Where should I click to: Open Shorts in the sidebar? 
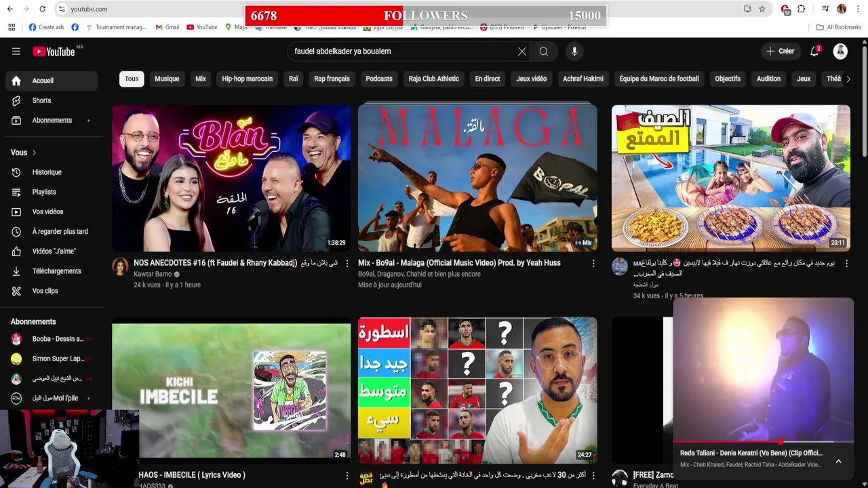(x=52, y=100)
